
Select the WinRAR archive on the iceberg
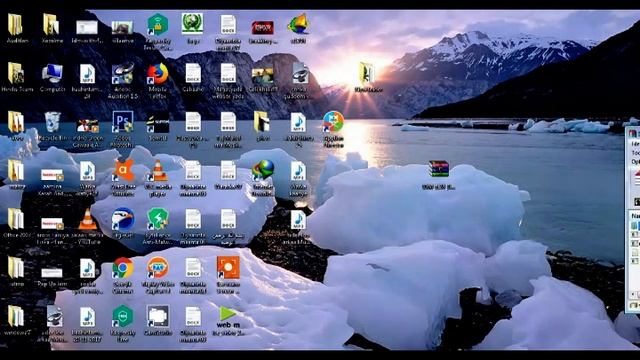click(x=438, y=169)
